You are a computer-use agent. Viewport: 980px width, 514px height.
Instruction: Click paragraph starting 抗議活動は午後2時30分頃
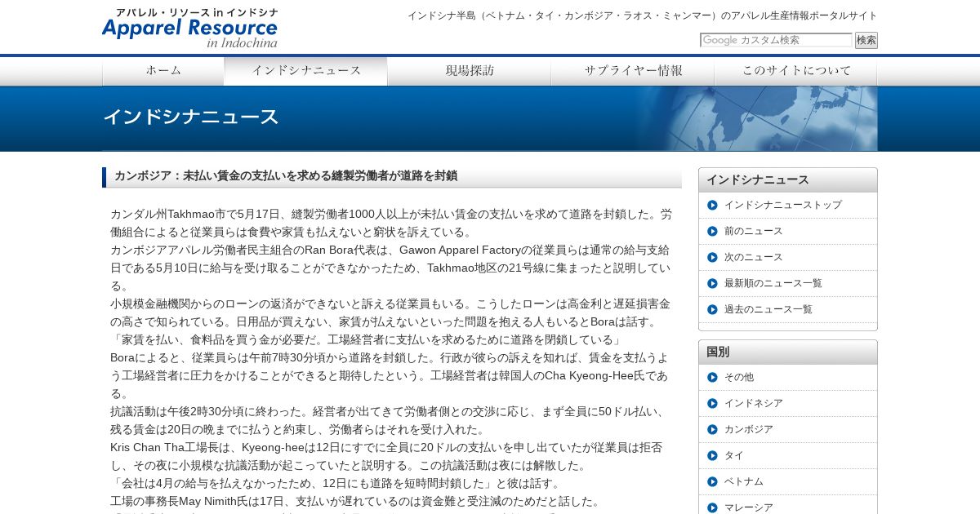click(x=390, y=420)
